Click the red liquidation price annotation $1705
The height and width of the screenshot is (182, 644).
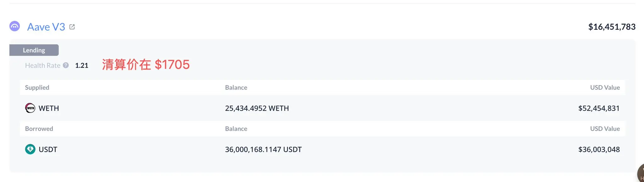pyautogui.click(x=146, y=65)
